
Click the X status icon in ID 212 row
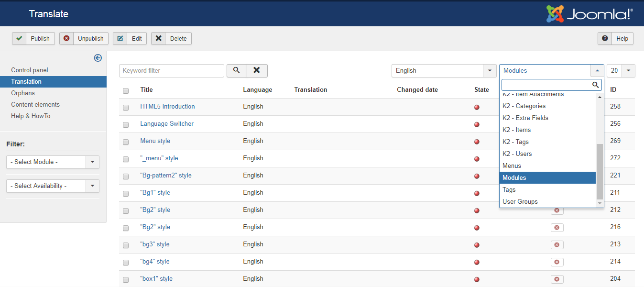pyautogui.click(x=557, y=210)
